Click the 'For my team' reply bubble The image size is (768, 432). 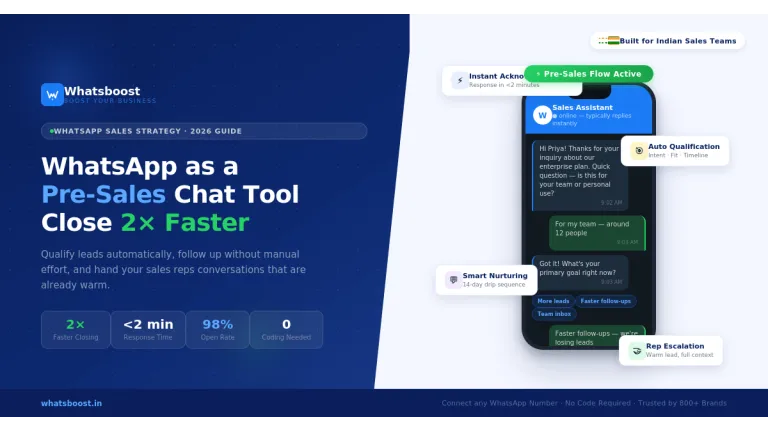tap(597, 233)
